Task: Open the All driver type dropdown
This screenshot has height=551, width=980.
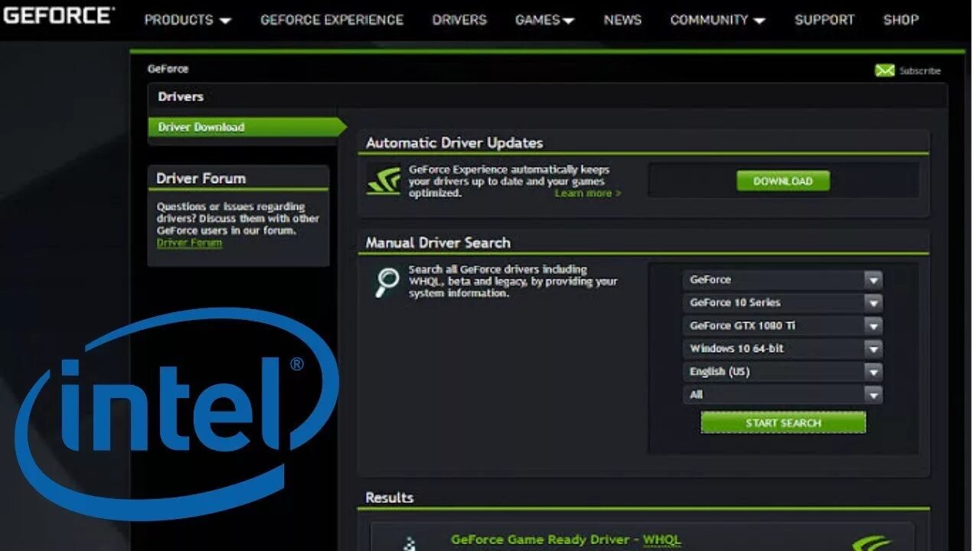Action: (x=782, y=395)
